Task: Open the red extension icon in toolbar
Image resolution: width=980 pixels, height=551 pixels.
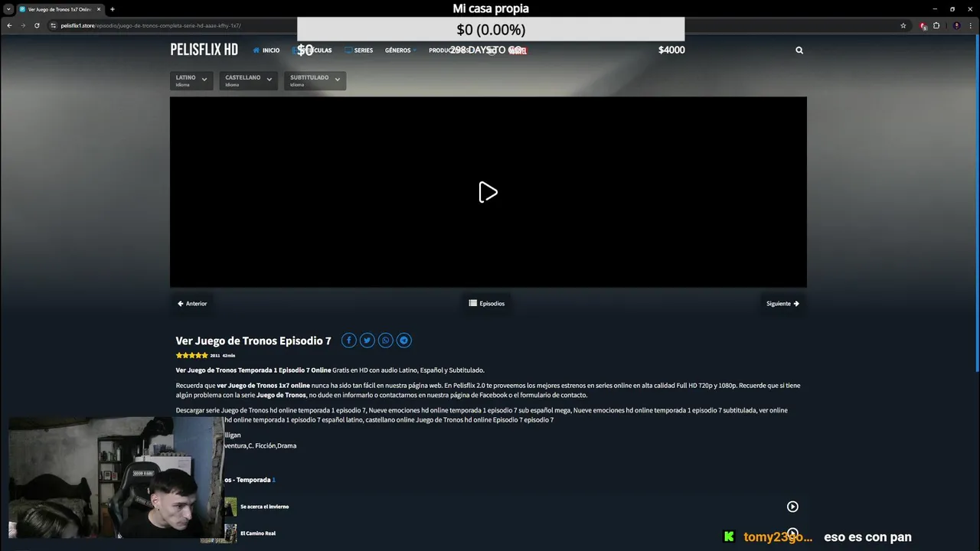Action: tap(923, 25)
